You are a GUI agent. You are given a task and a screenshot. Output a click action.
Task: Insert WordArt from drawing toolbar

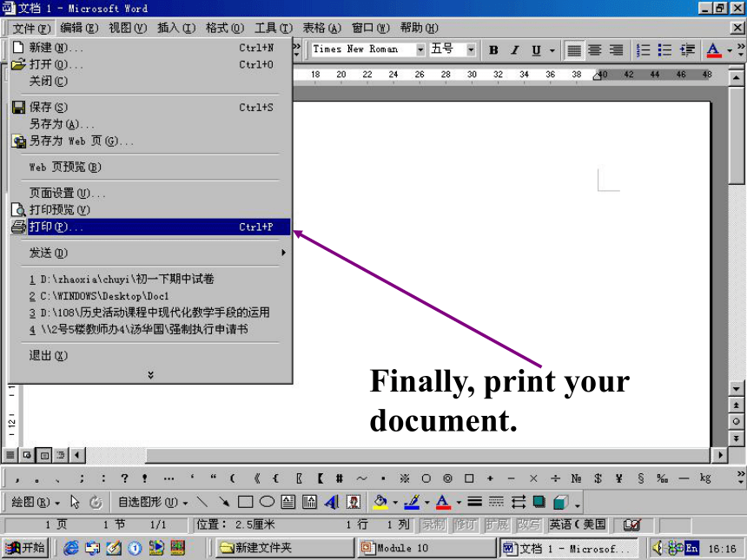(331, 502)
